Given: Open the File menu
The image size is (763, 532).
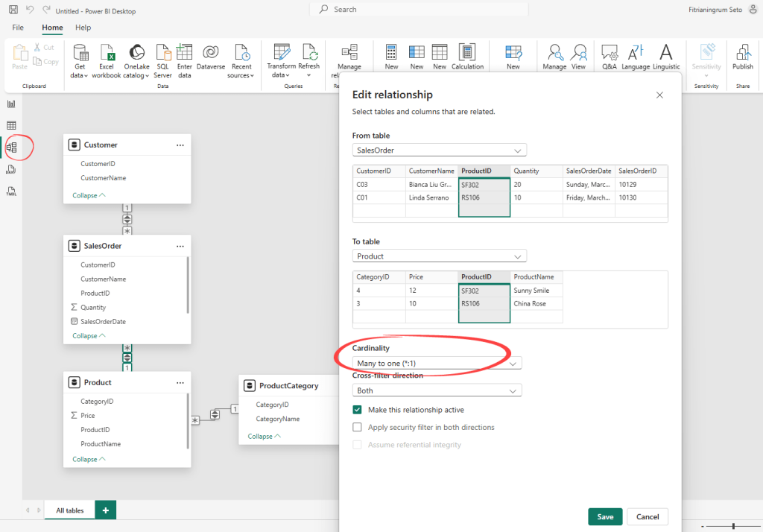Looking at the screenshot, I should pos(17,28).
